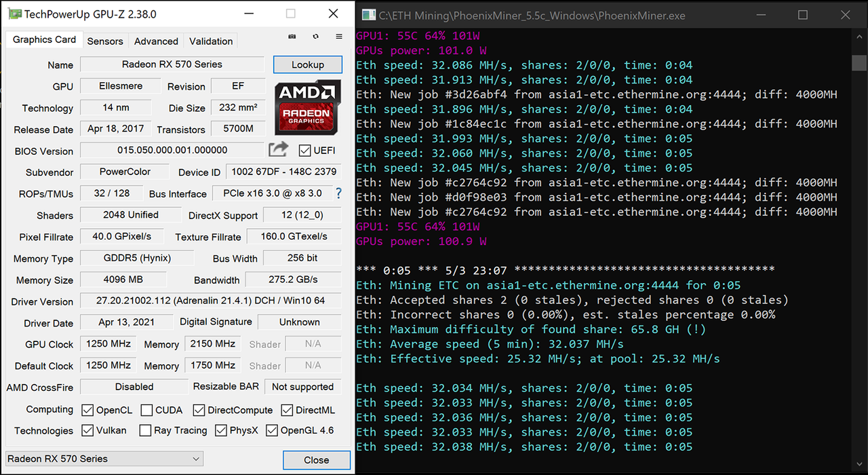Click Shaders field 2048 Unified
This screenshot has height=475, width=868.
131,215
